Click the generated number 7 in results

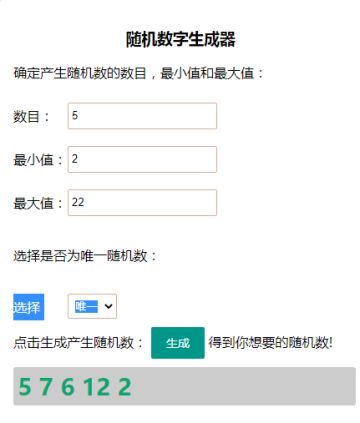pos(46,387)
